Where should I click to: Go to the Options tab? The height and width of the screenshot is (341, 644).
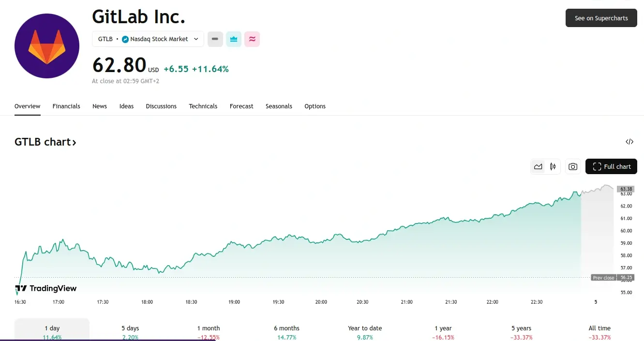pos(315,106)
